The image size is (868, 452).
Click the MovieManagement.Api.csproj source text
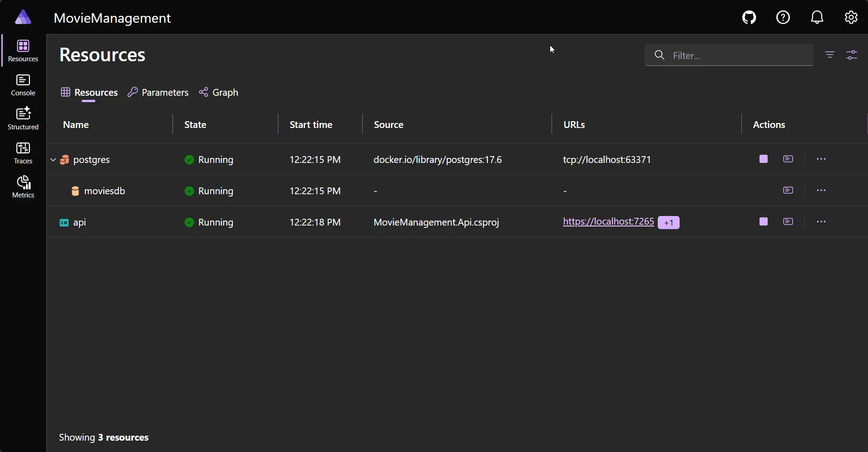pos(436,222)
